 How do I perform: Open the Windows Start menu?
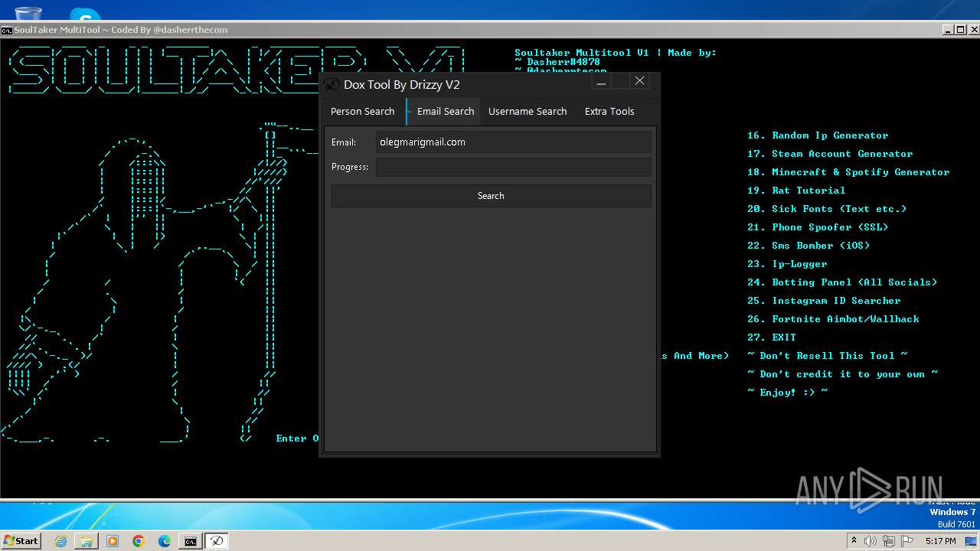(21, 540)
